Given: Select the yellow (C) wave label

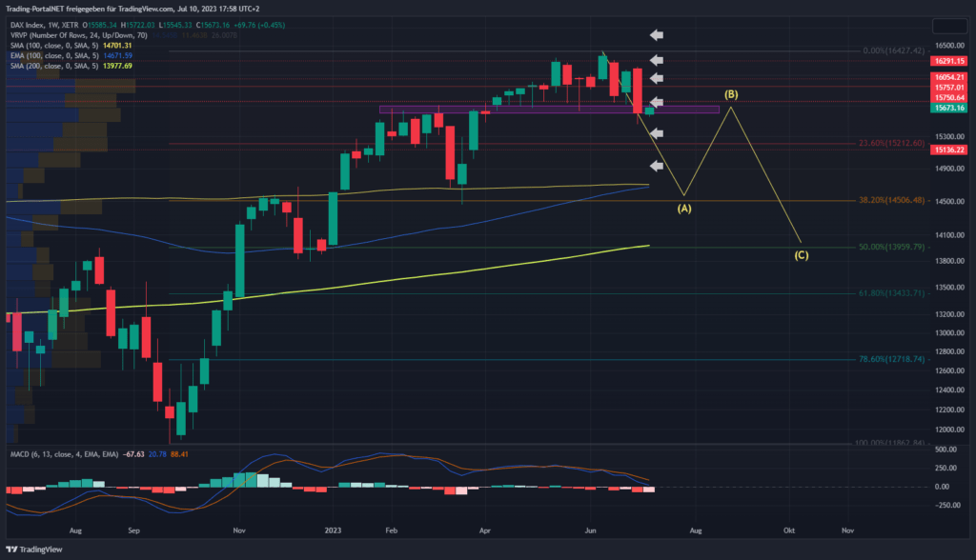Looking at the screenshot, I should (802, 254).
